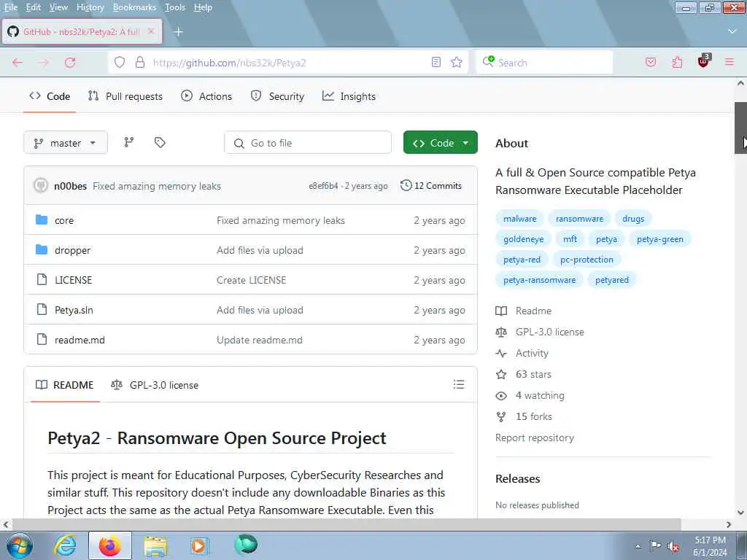The image size is (747, 560).
Task: Open the Pocket save icon
Action: pyautogui.click(x=651, y=63)
